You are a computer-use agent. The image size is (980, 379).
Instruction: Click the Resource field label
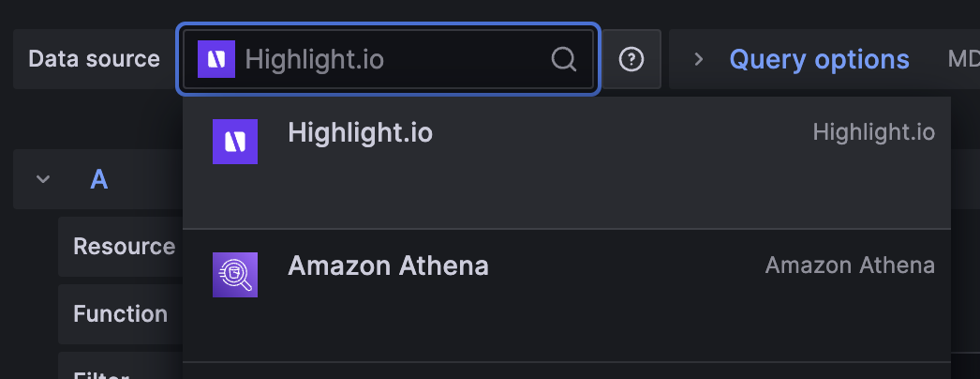pyautogui.click(x=124, y=247)
